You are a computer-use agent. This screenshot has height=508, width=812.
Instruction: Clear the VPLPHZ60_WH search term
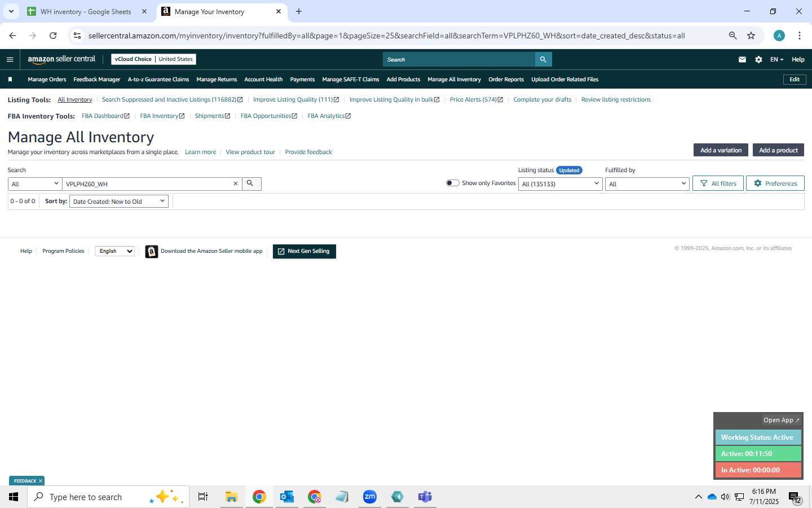point(236,184)
